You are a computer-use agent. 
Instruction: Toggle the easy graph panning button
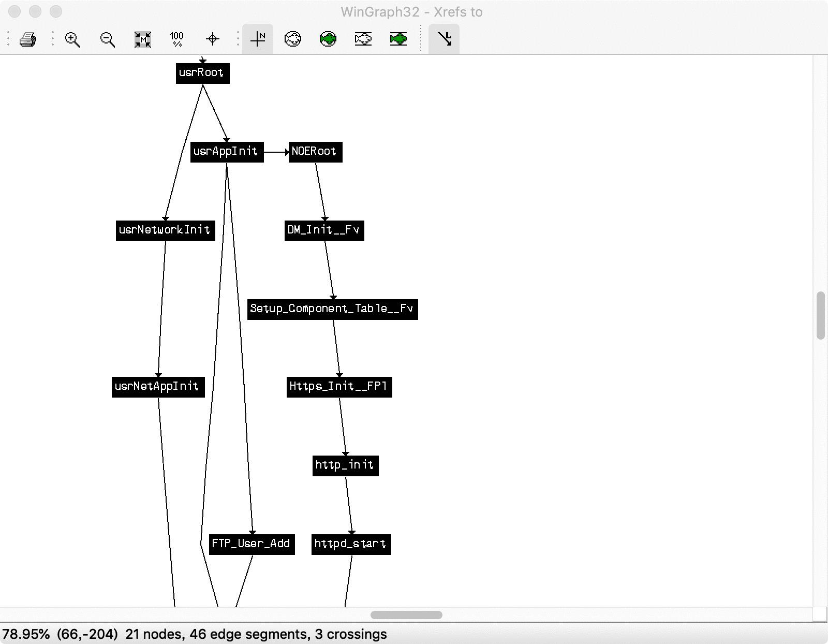[x=444, y=39]
